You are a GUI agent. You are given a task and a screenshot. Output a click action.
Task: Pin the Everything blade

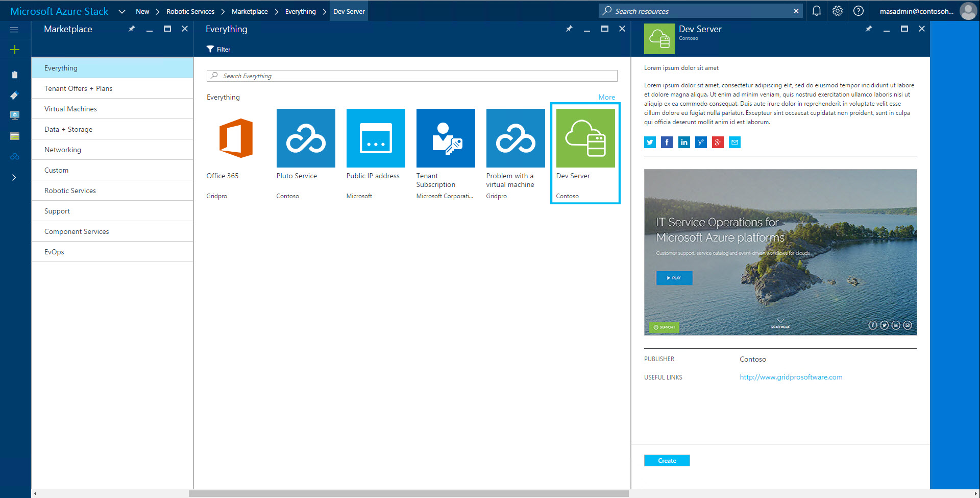click(x=569, y=29)
